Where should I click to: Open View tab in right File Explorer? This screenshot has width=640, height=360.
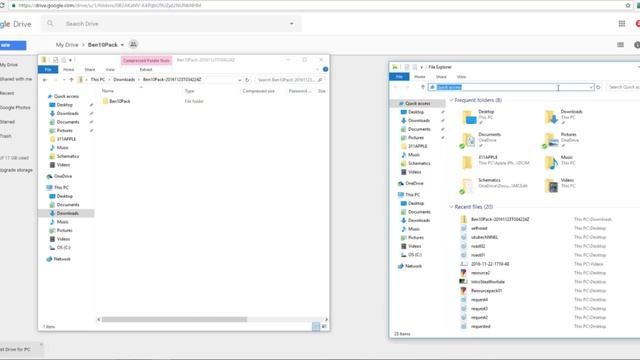coord(461,77)
